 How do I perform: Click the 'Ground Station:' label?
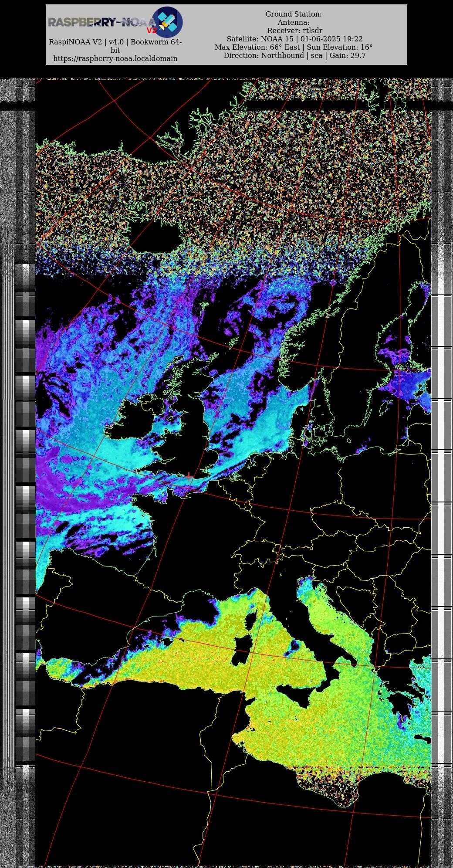pyautogui.click(x=294, y=14)
